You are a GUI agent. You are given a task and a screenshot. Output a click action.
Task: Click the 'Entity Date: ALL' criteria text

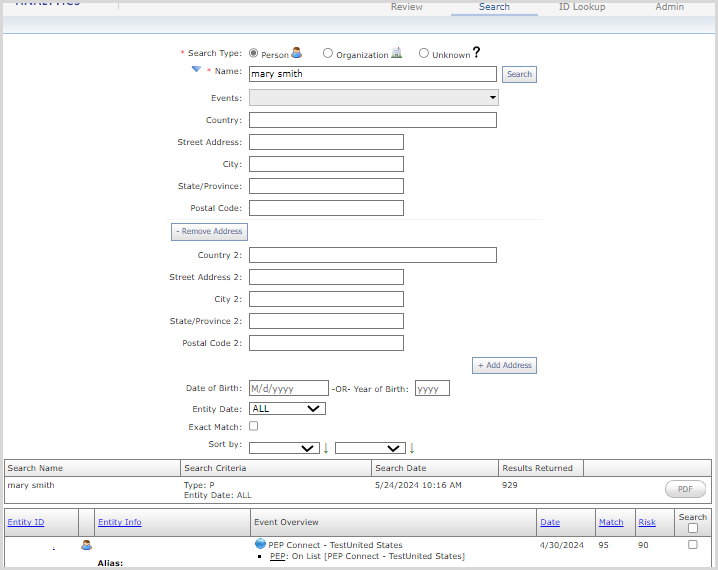(218, 495)
